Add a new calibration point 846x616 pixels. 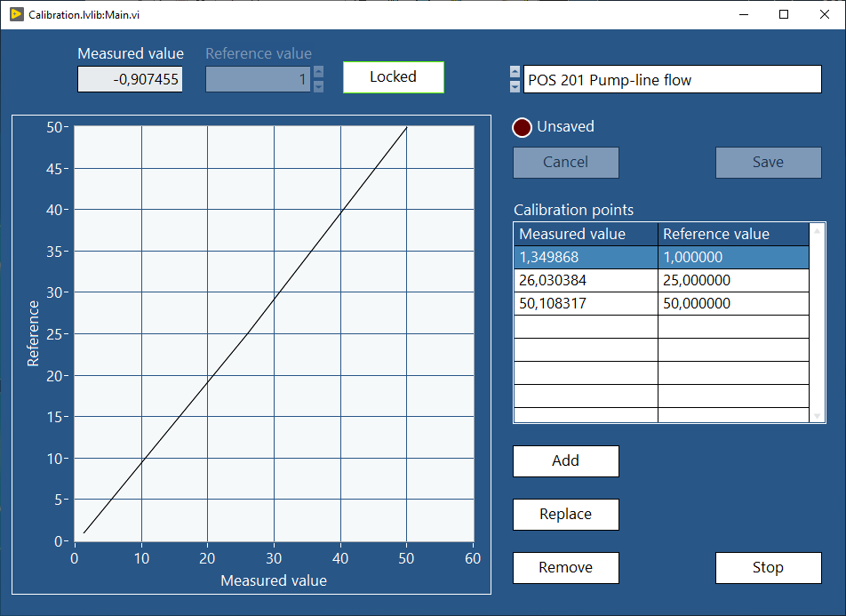coord(565,461)
